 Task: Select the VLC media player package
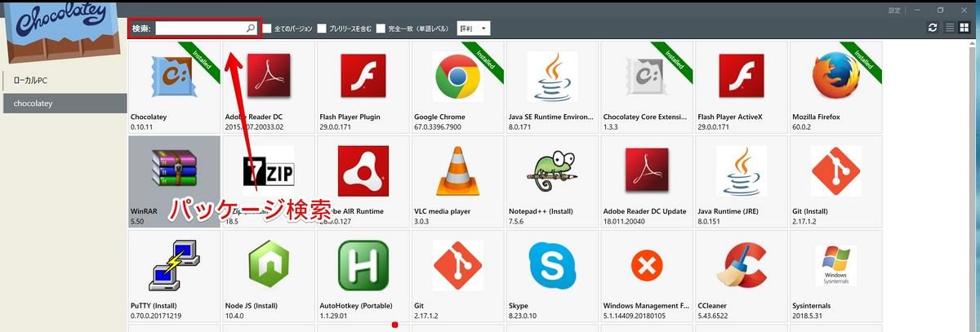click(457, 182)
